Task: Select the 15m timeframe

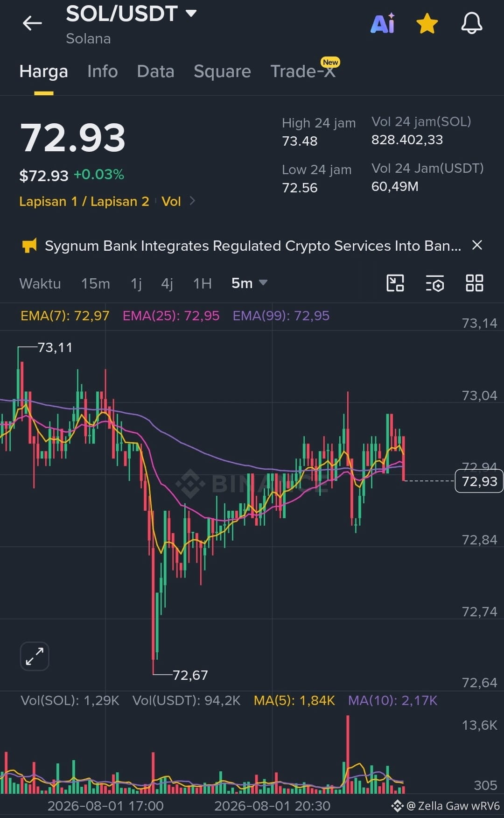Action: 96,283
